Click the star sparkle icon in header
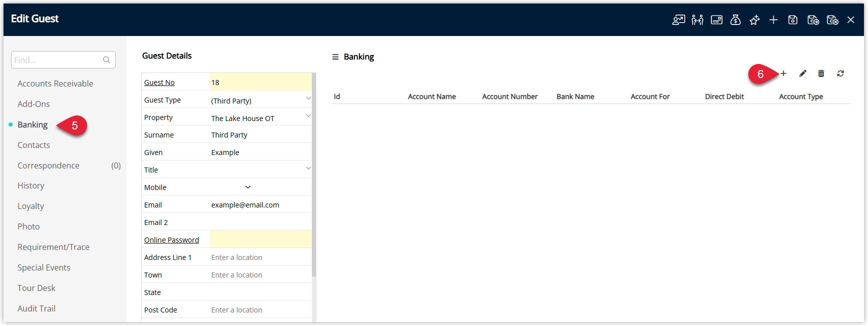 click(x=754, y=20)
